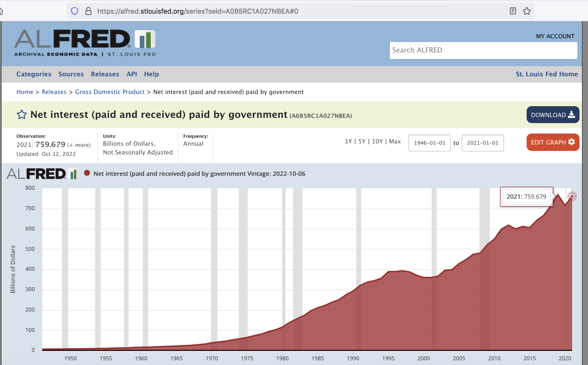Open the Releases navigation item

tap(105, 74)
